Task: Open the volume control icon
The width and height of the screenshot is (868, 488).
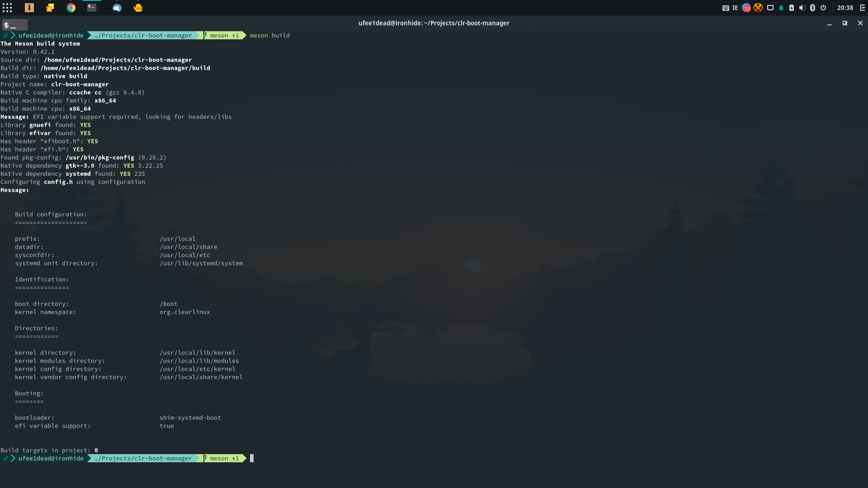Action: pyautogui.click(x=802, y=8)
